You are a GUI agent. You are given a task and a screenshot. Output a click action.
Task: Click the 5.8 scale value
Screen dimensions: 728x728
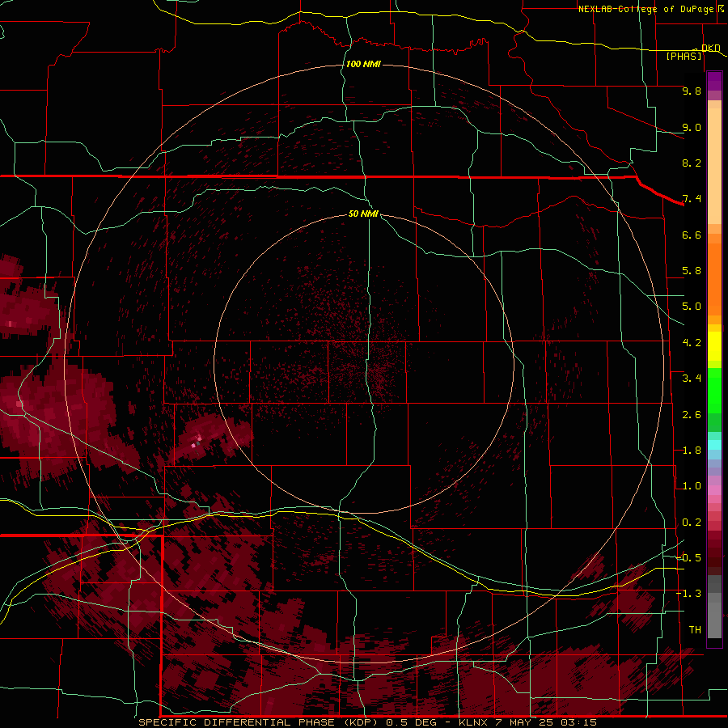tap(692, 271)
